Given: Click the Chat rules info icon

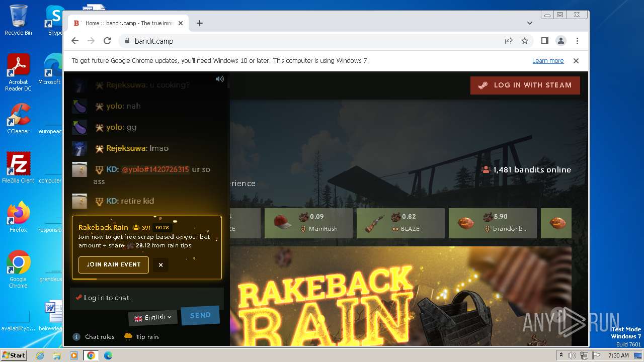Looking at the screenshot, I should pyautogui.click(x=76, y=337).
